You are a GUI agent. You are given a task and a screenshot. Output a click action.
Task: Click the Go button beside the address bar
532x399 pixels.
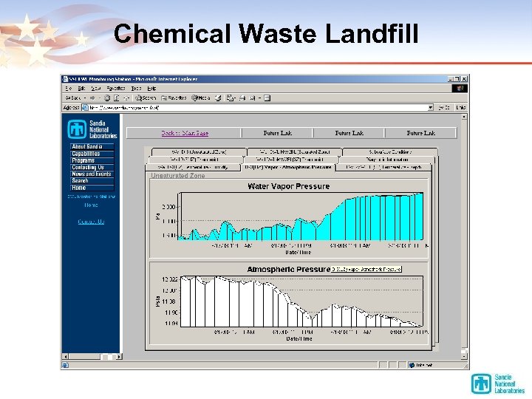pyautogui.click(x=444, y=108)
